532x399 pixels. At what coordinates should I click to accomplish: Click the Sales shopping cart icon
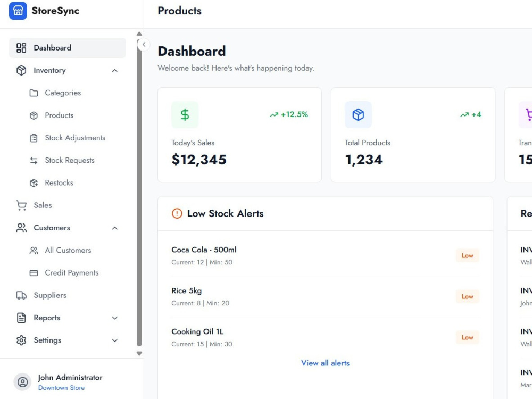click(21, 205)
